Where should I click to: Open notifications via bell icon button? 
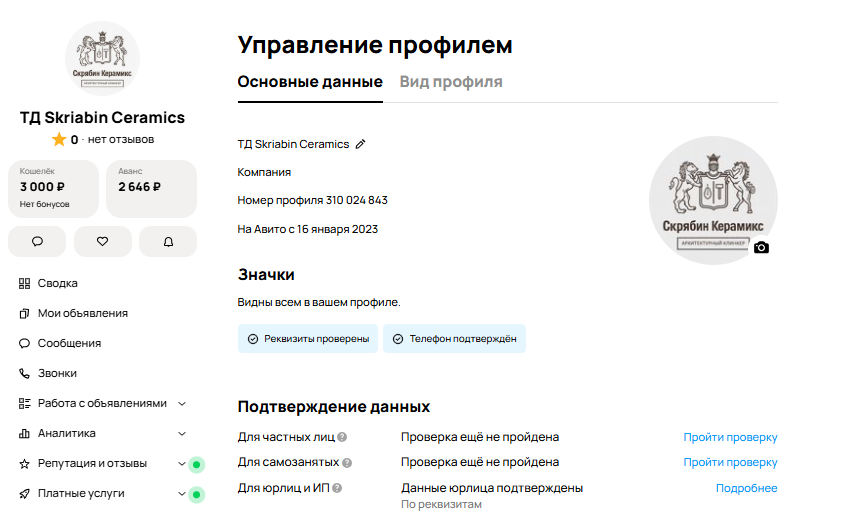pyautogui.click(x=168, y=241)
